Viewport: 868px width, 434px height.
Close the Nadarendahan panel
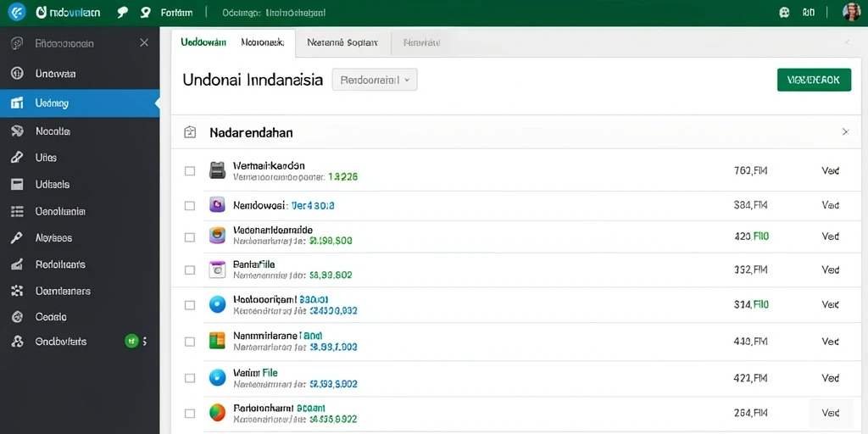846,131
